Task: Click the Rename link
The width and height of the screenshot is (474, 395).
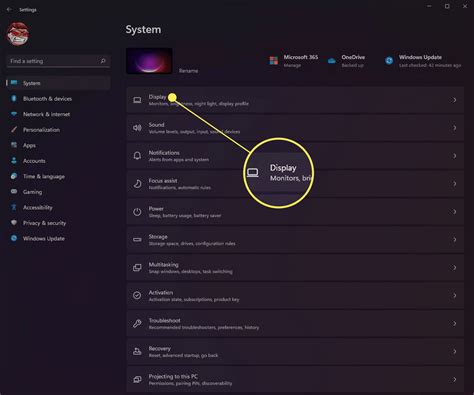Action: coord(188,71)
